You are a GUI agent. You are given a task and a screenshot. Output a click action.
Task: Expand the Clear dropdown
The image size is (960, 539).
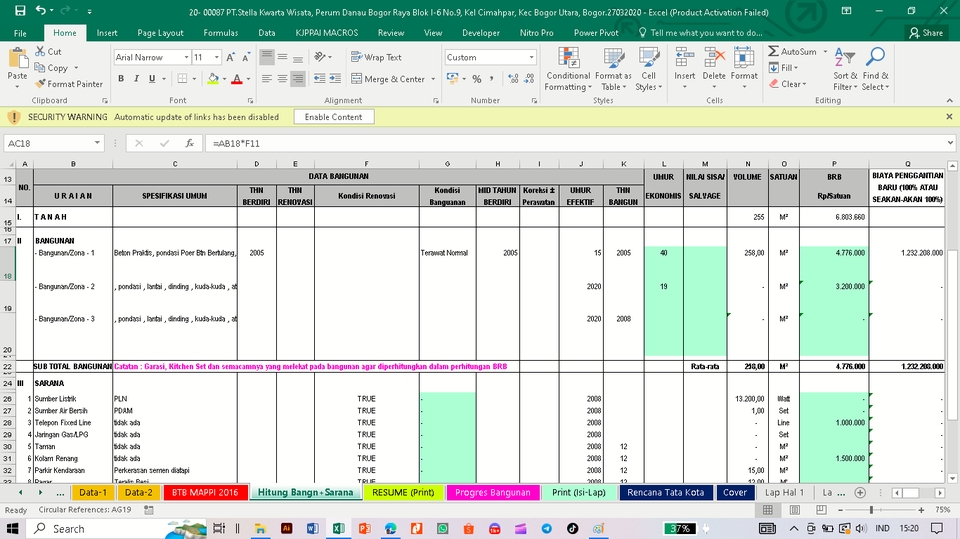[x=804, y=84]
